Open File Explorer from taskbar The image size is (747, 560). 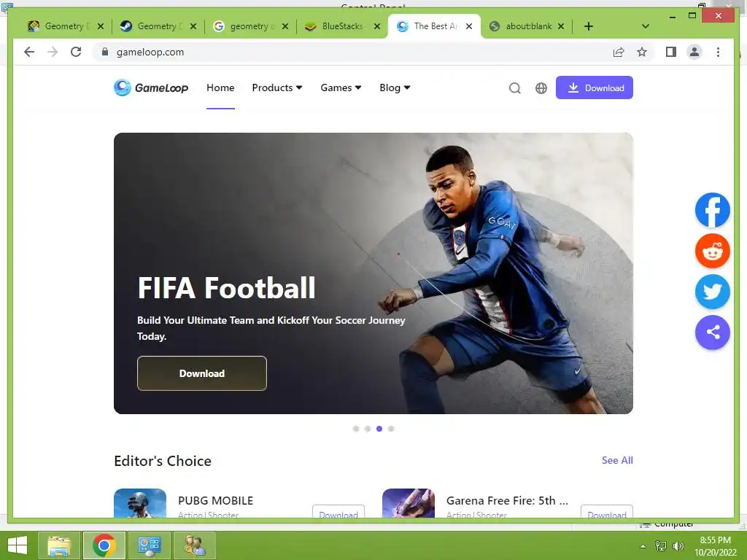click(58, 545)
